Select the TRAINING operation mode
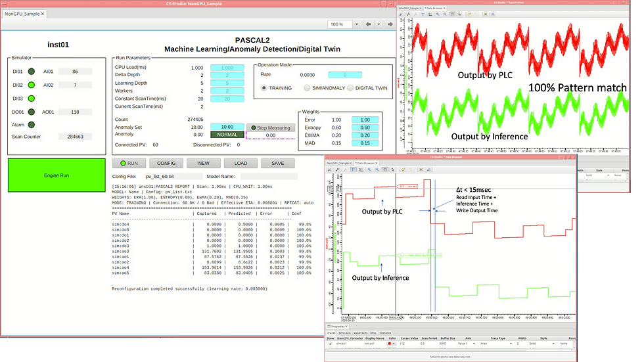 click(264, 88)
